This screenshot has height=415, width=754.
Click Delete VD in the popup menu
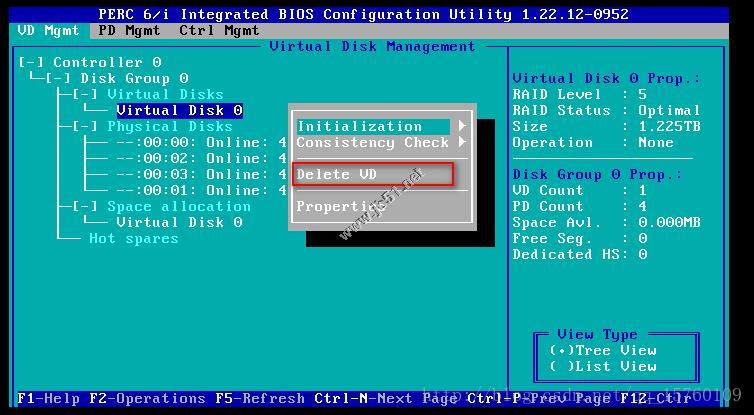coord(338,174)
